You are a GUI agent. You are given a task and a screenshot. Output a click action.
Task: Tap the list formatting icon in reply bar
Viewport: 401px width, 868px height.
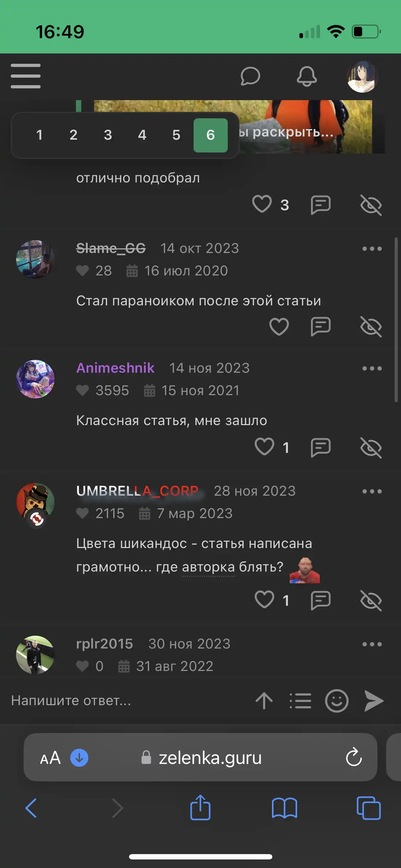coord(300,701)
